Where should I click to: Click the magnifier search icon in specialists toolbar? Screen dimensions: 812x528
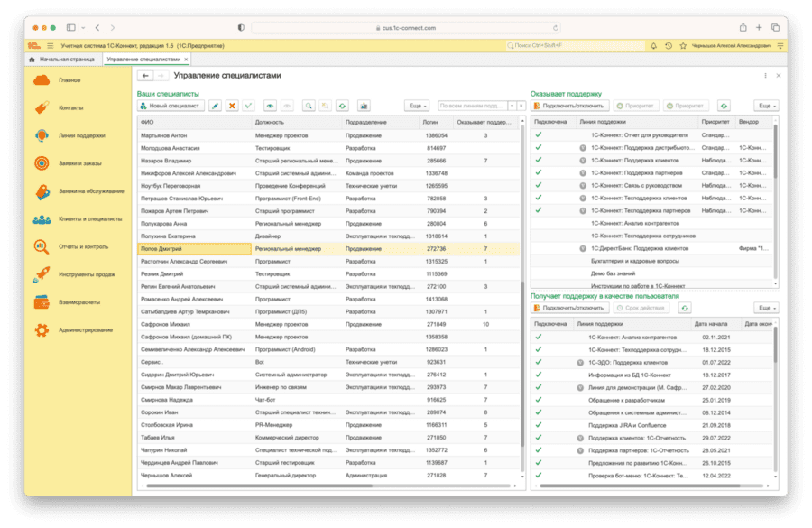[309, 106]
